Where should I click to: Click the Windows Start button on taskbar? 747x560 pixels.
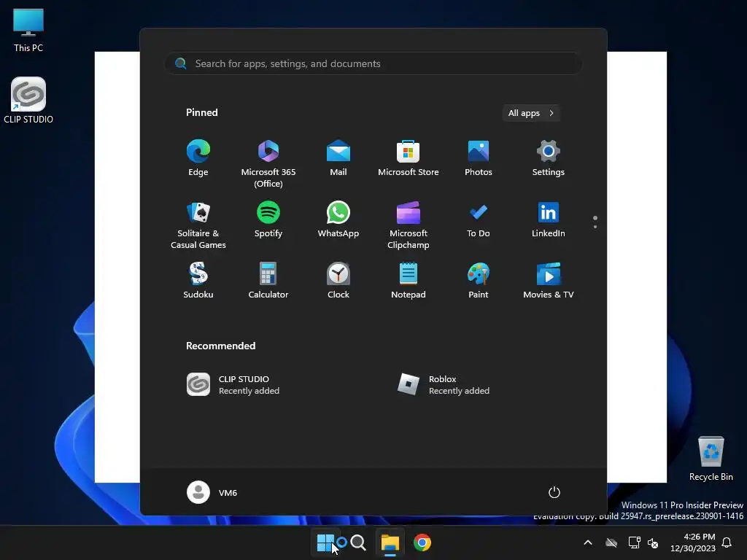(326, 542)
